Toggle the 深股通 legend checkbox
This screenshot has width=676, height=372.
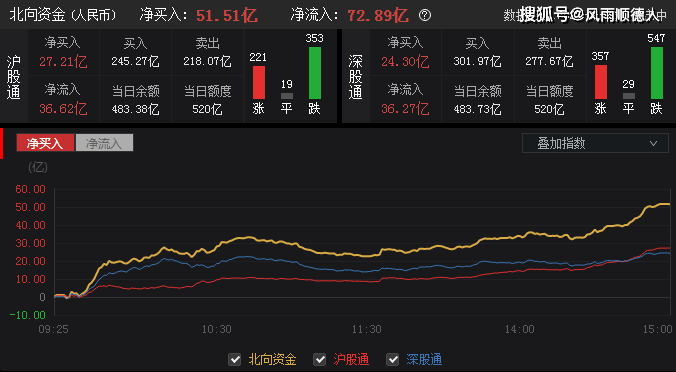pyautogui.click(x=392, y=359)
